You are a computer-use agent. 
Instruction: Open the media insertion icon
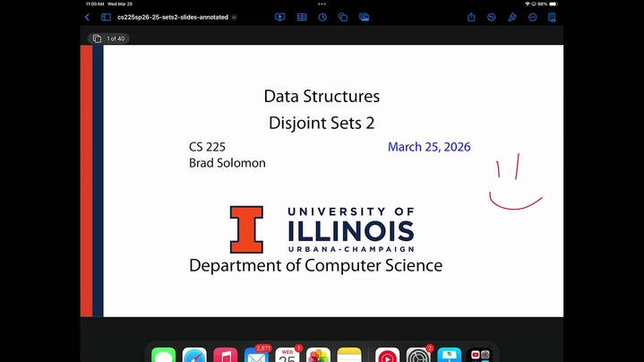(x=365, y=17)
